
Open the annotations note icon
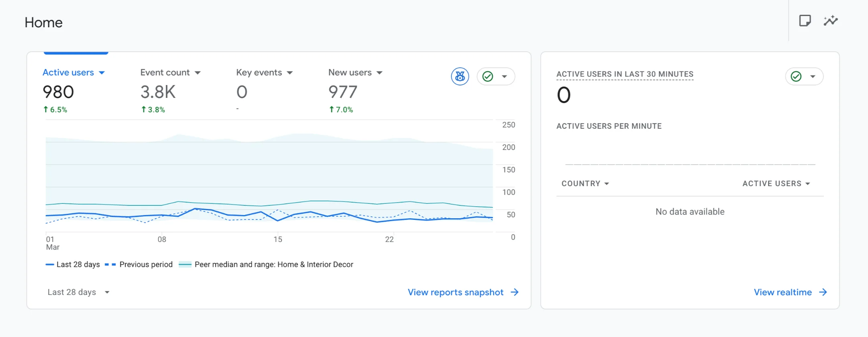click(805, 20)
